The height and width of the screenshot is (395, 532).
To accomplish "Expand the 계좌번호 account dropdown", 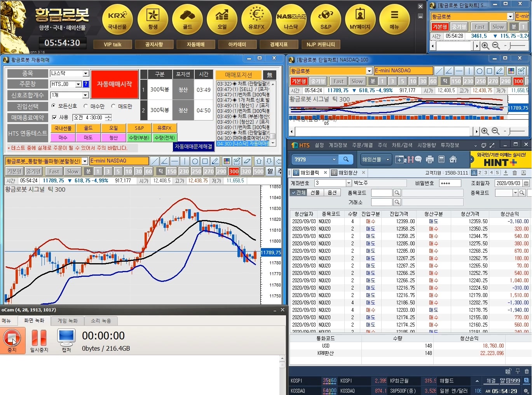I will click(x=349, y=183).
